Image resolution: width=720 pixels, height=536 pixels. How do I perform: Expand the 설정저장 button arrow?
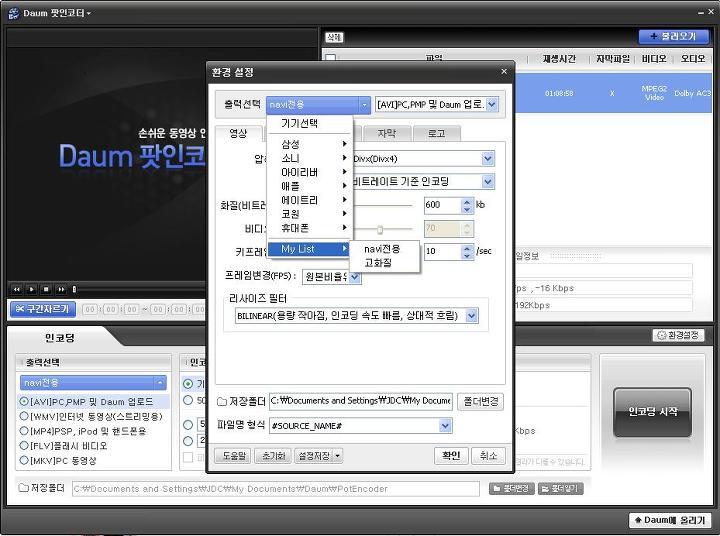[x=338, y=456]
